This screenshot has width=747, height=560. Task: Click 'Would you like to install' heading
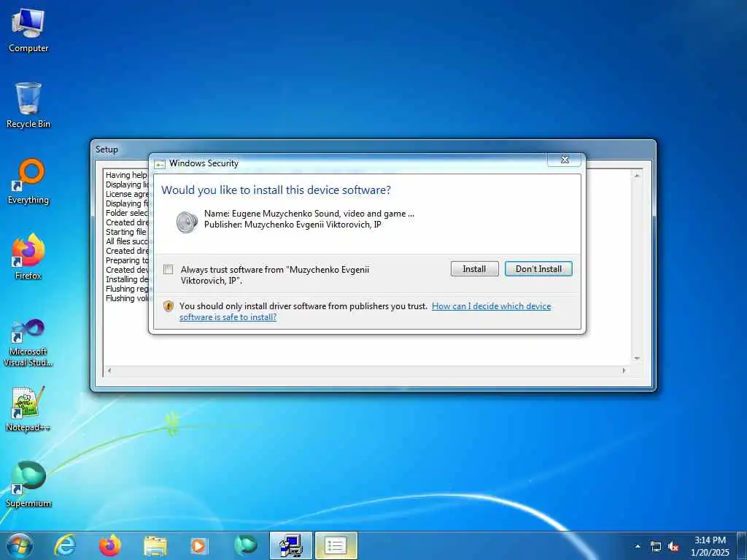(x=276, y=190)
